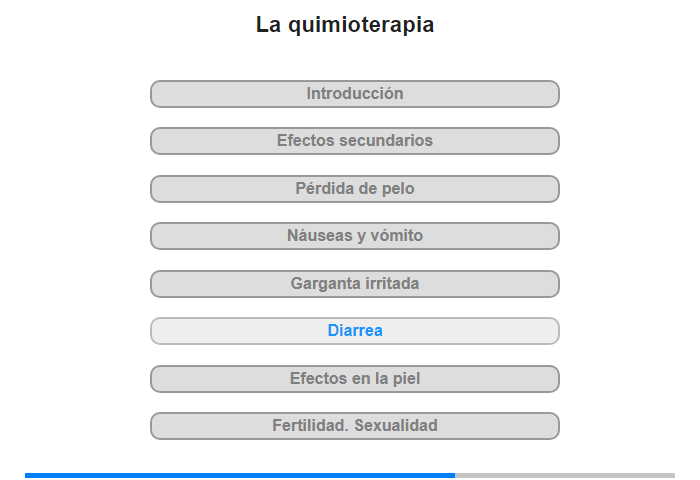
Task: Click the La quimioterapia heading
Action: tap(345, 25)
